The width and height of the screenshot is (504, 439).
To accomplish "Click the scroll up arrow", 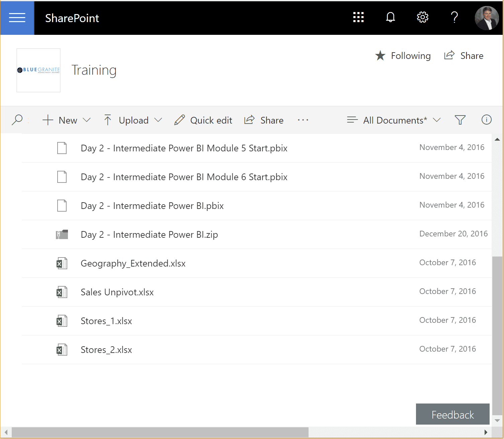I will [x=497, y=139].
